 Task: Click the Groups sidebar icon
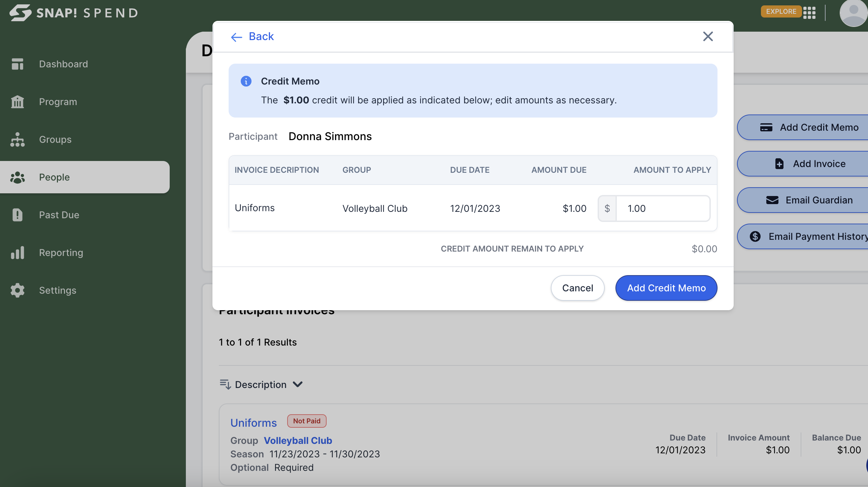[17, 139]
